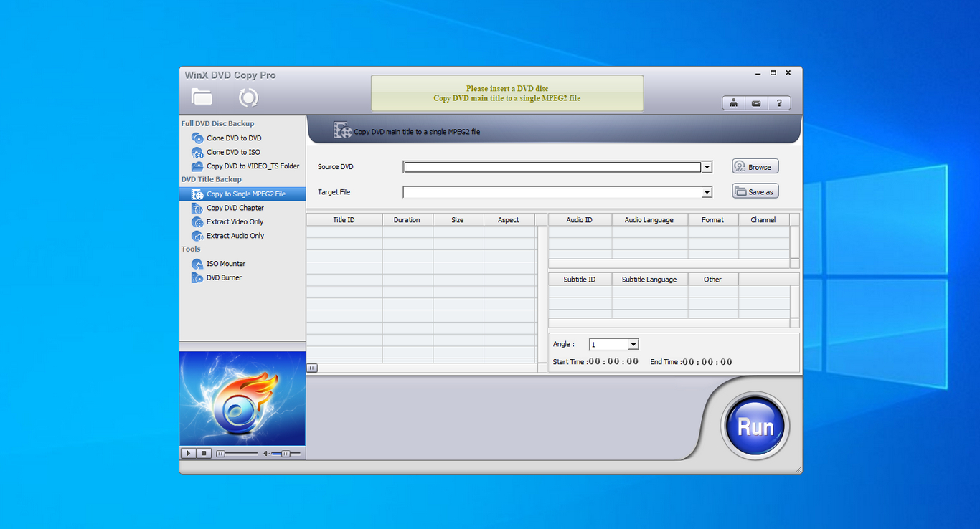This screenshot has width=980, height=529.
Task: Open the DVD Burner tool
Action: pyautogui.click(x=224, y=277)
